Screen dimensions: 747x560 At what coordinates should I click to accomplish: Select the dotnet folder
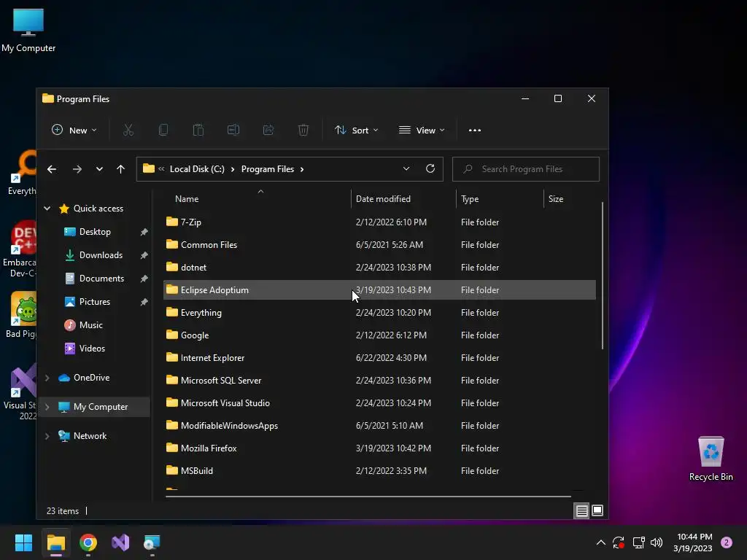379,267
